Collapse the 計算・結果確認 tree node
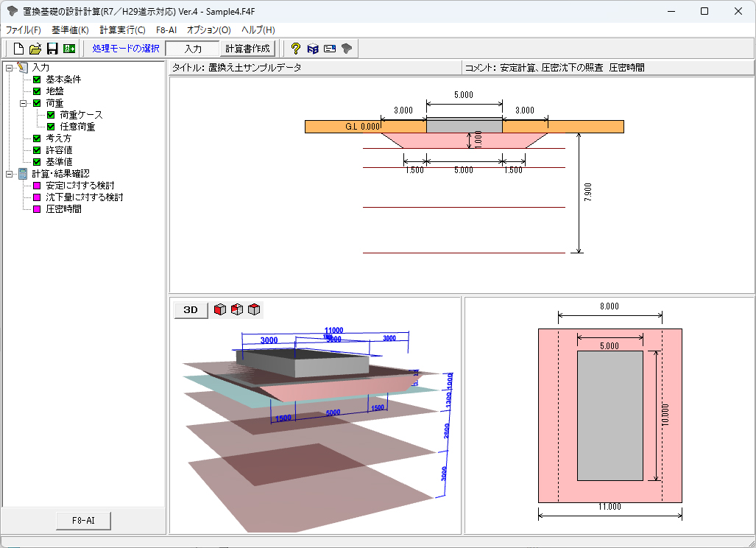 coord(9,174)
